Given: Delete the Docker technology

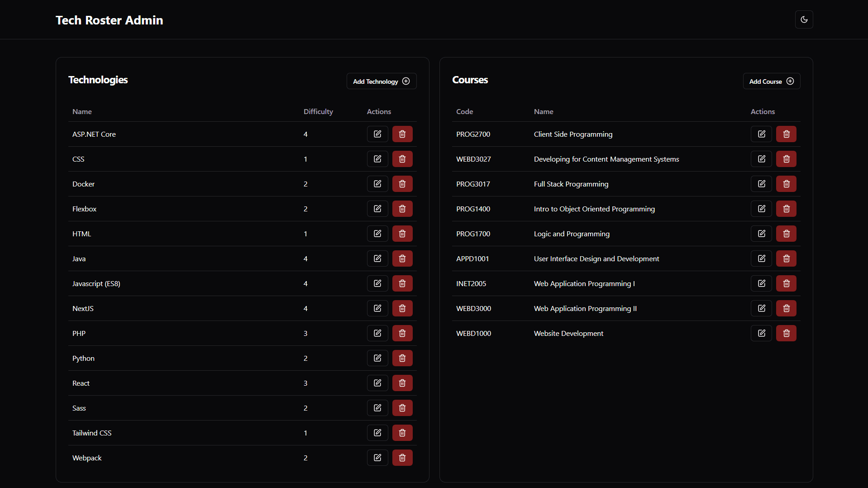Looking at the screenshot, I should [x=402, y=184].
